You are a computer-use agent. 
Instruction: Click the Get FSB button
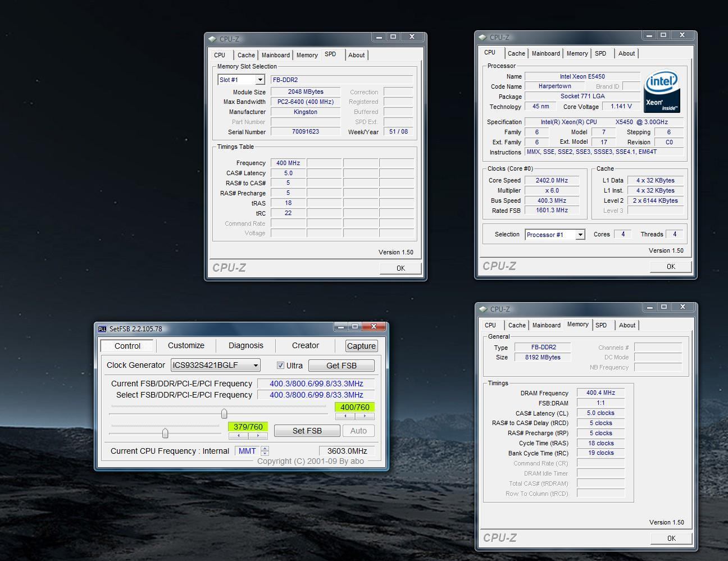click(x=342, y=366)
